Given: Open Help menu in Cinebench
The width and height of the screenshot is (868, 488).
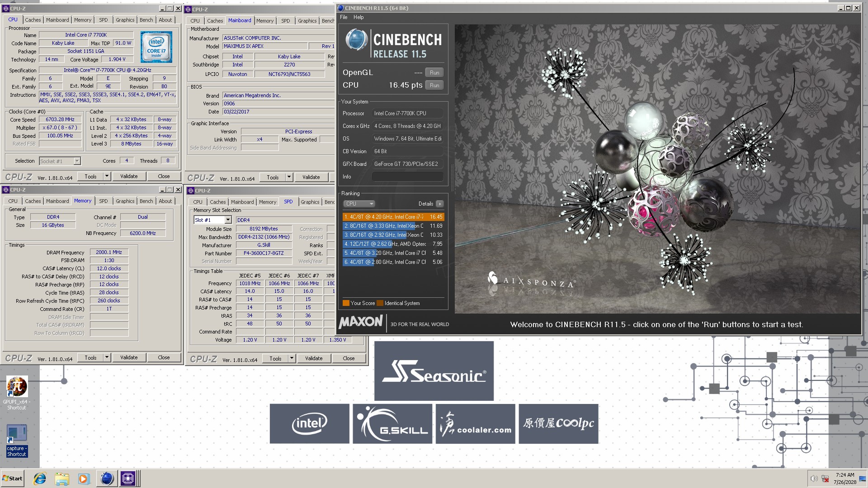Looking at the screenshot, I should click(x=359, y=17).
